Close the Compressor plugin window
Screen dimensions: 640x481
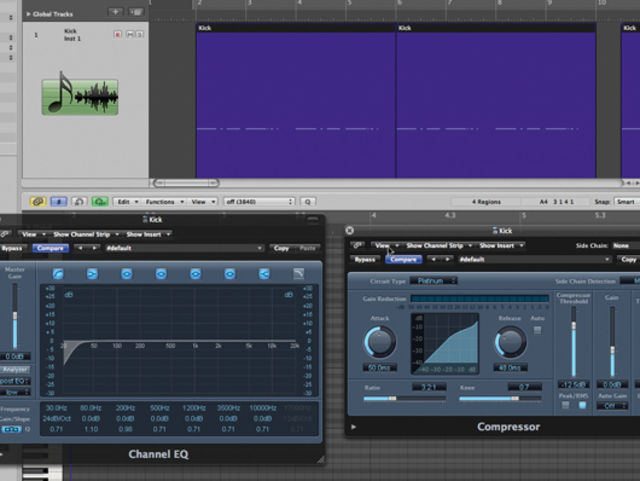click(x=350, y=230)
